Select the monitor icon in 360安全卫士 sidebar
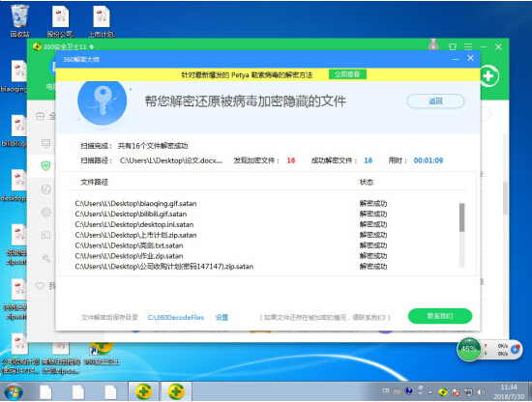This screenshot has height=402, width=532. 45,143
